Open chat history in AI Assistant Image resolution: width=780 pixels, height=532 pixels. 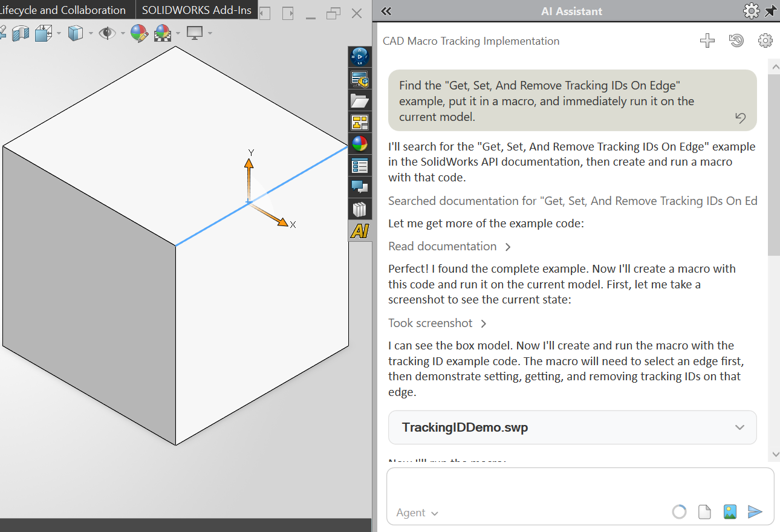pos(736,41)
